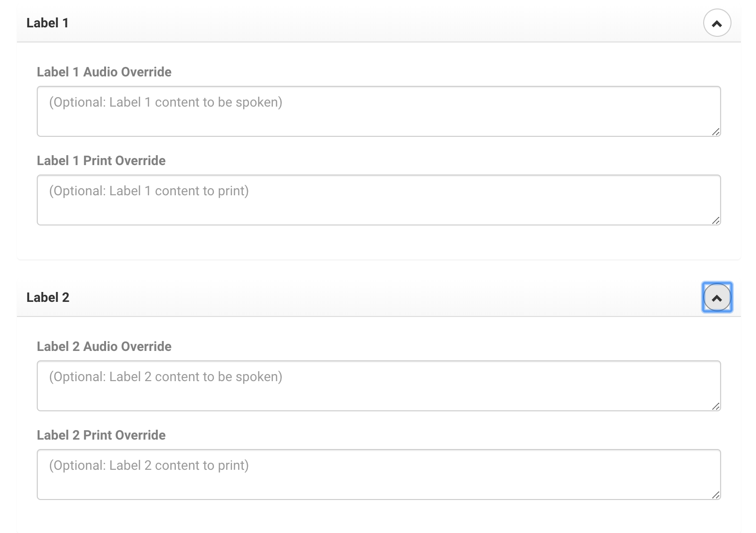Click the "Label 1 Print Override" field caption

click(x=101, y=161)
